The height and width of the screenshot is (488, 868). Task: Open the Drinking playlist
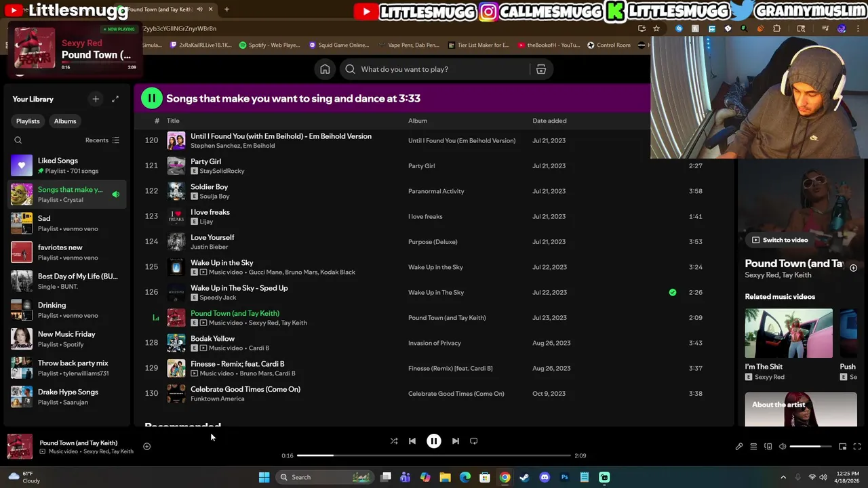tap(66, 310)
